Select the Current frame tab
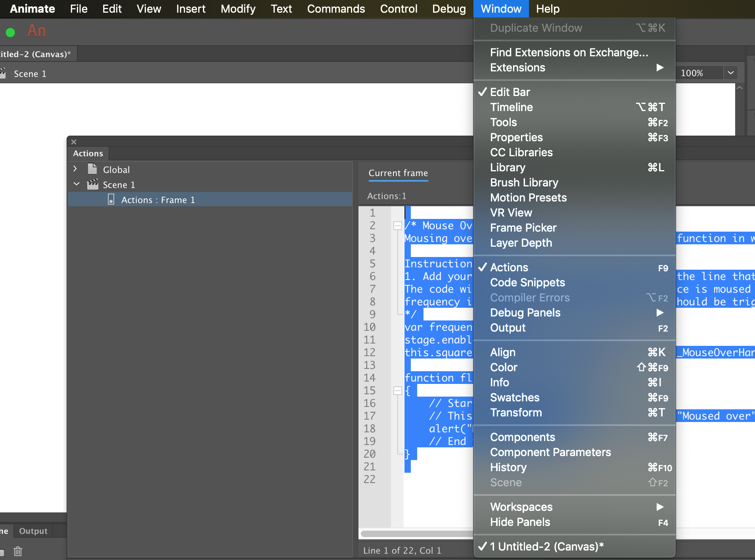The height and width of the screenshot is (560, 755). coord(398,173)
